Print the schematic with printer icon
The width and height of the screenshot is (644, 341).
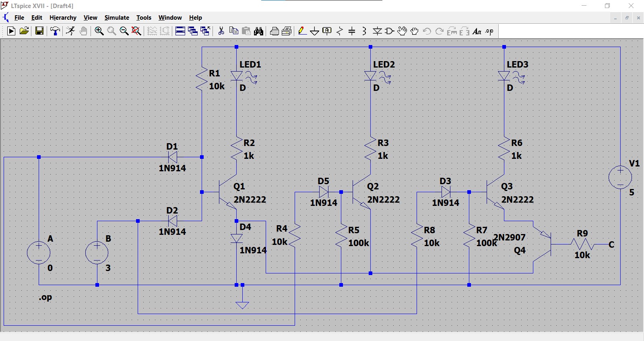click(287, 31)
